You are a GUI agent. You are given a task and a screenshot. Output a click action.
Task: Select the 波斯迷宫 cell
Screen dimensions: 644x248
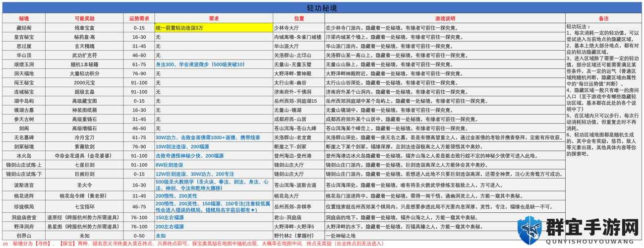pyautogui.click(x=24, y=185)
